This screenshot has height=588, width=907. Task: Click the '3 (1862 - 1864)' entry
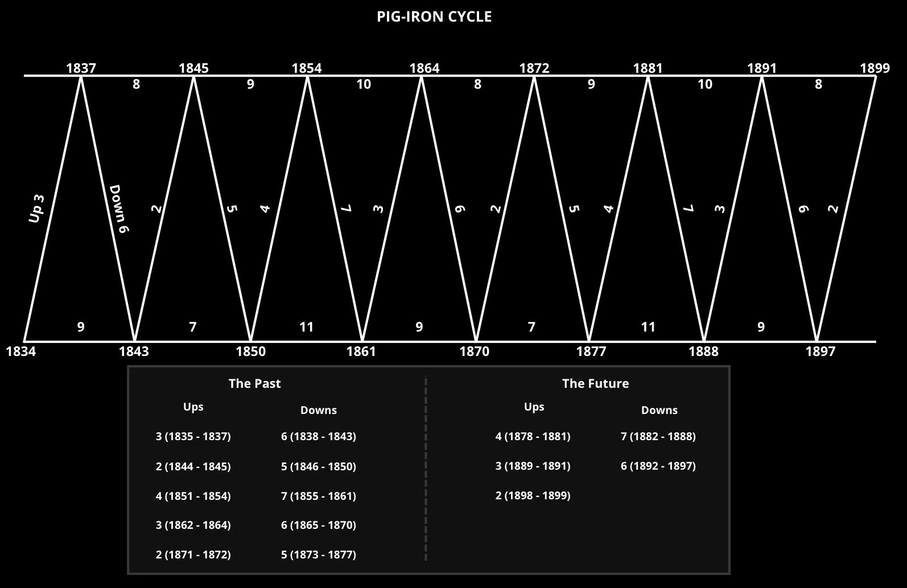(193, 525)
